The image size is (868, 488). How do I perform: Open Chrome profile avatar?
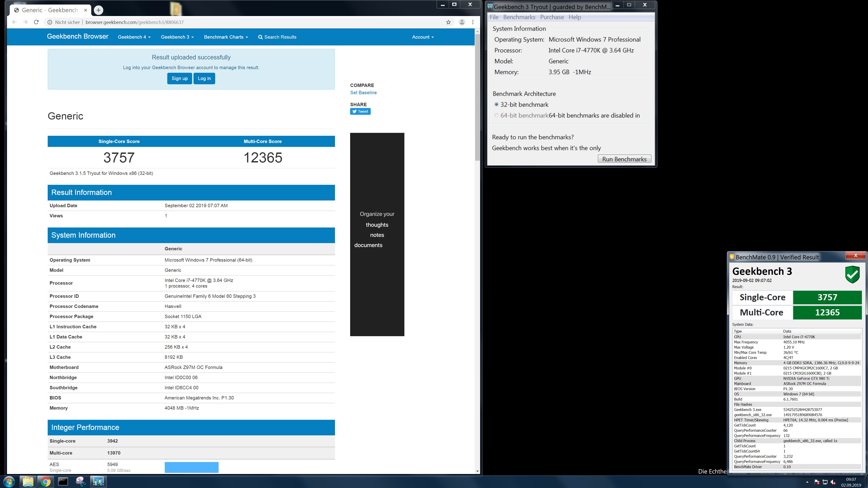click(x=462, y=22)
